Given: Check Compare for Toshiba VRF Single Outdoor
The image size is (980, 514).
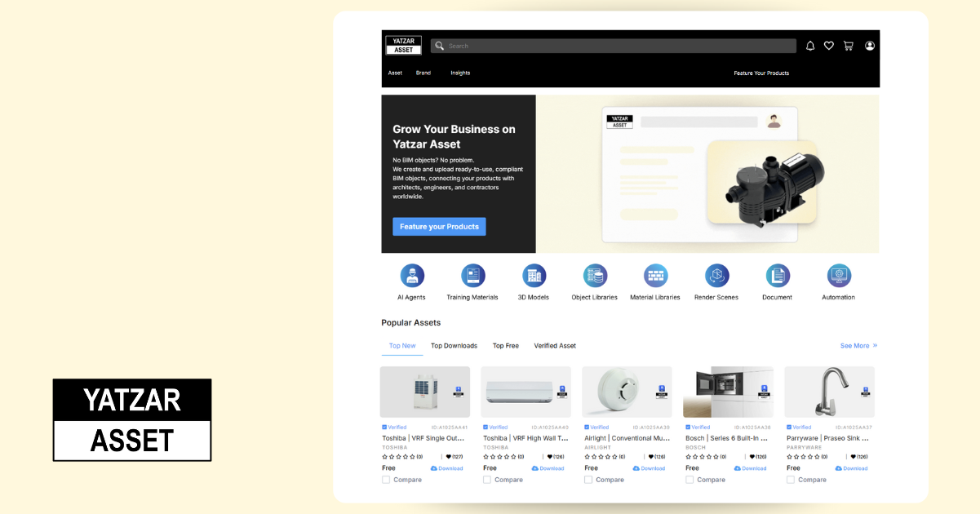Looking at the screenshot, I should [x=386, y=480].
